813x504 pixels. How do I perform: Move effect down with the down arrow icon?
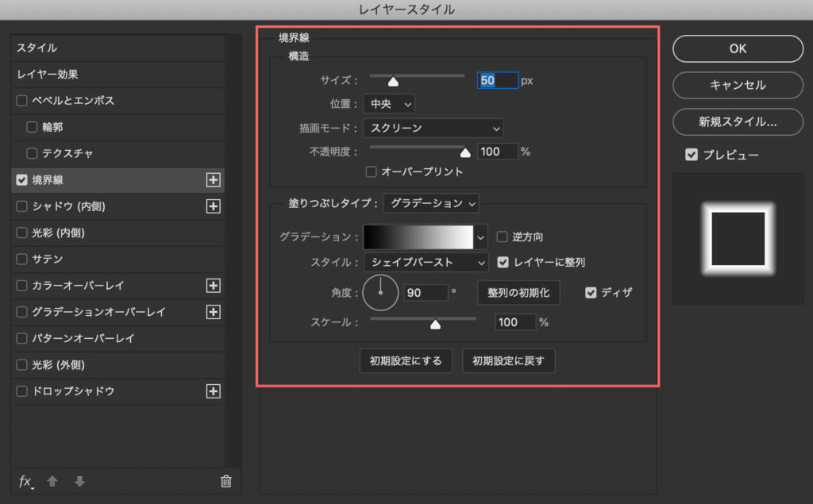(79, 481)
